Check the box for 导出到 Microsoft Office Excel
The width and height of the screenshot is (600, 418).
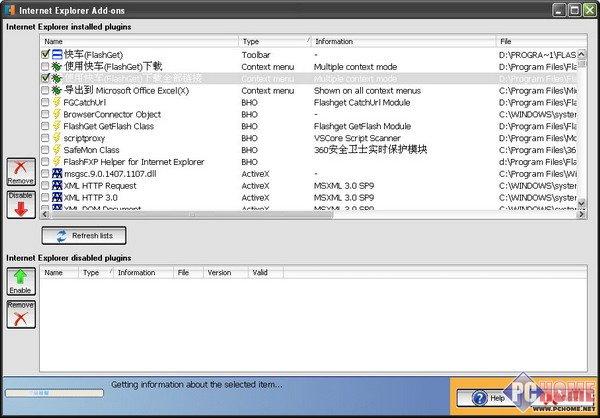[x=46, y=90]
